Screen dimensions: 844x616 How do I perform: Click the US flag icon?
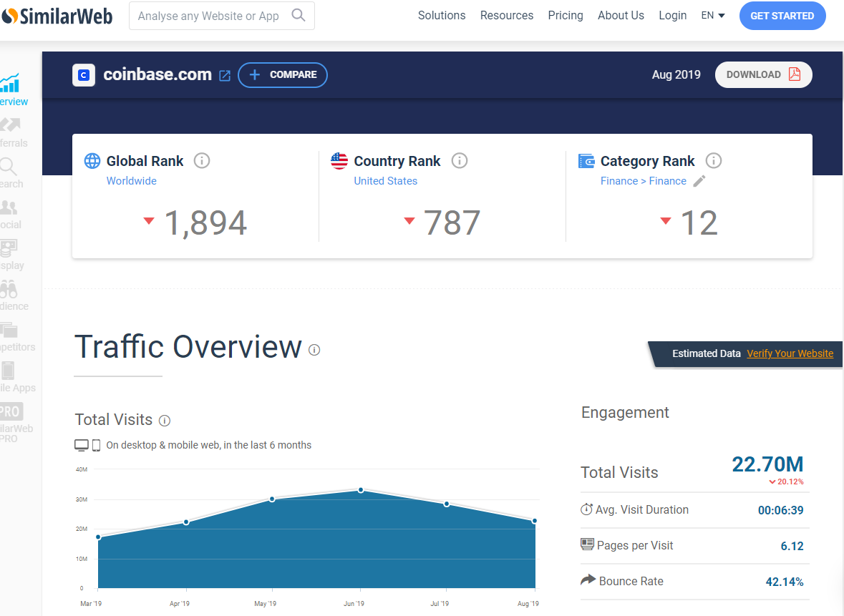click(x=339, y=161)
